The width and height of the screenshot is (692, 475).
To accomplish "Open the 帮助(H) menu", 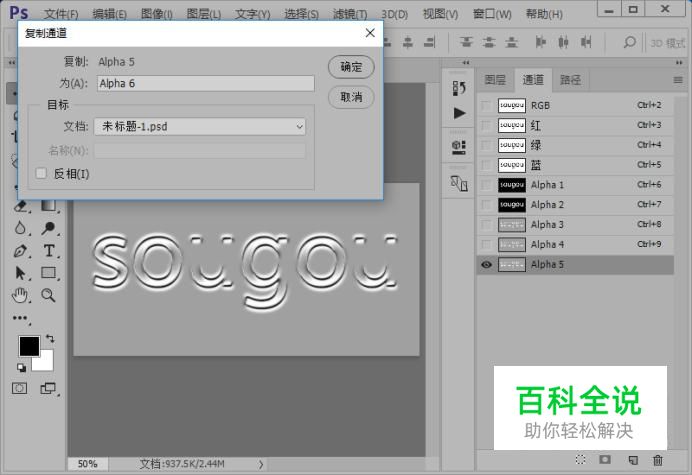I will point(544,14).
